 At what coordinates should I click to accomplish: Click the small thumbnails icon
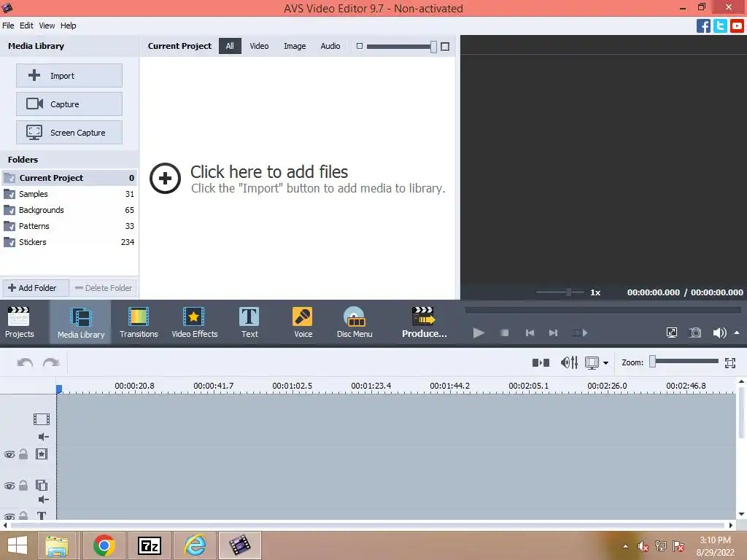tap(360, 46)
